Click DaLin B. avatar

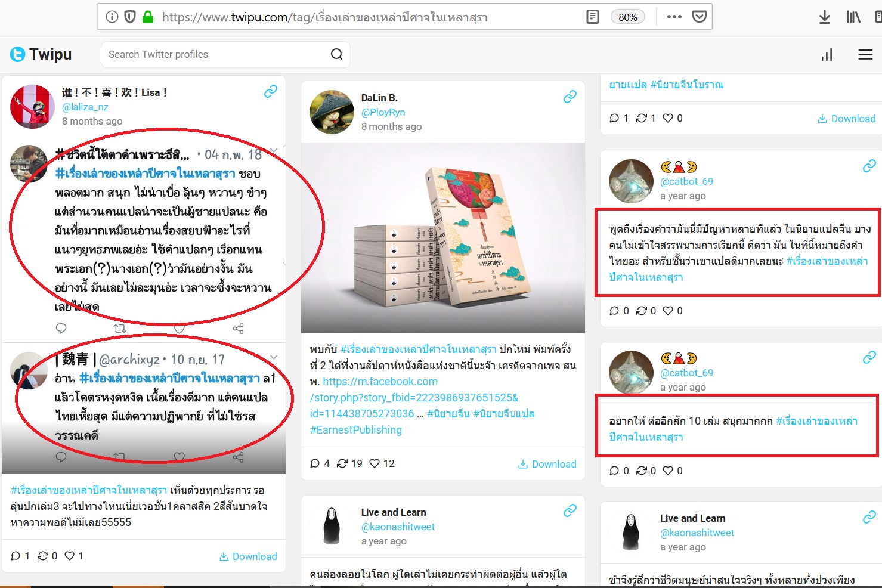coord(332,112)
